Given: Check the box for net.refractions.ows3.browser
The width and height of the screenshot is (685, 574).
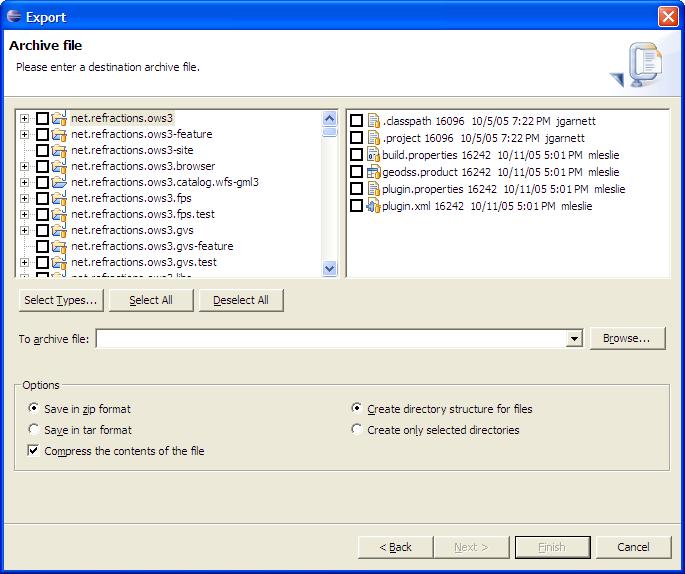Looking at the screenshot, I should [42, 166].
